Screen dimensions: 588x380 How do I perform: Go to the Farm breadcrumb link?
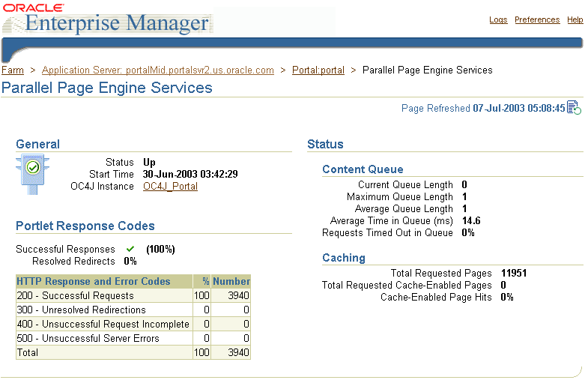click(x=13, y=70)
